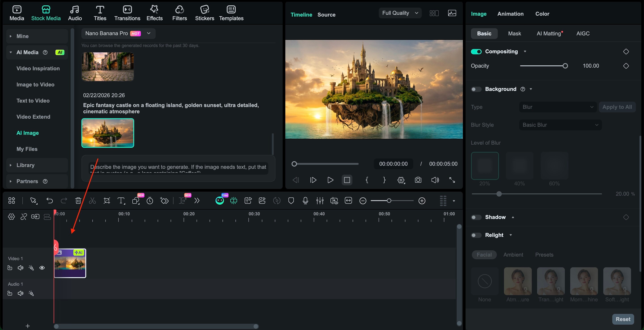This screenshot has width=644, height=330.
Task: Take a snapshot with the camera icon
Action: (x=418, y=180)
